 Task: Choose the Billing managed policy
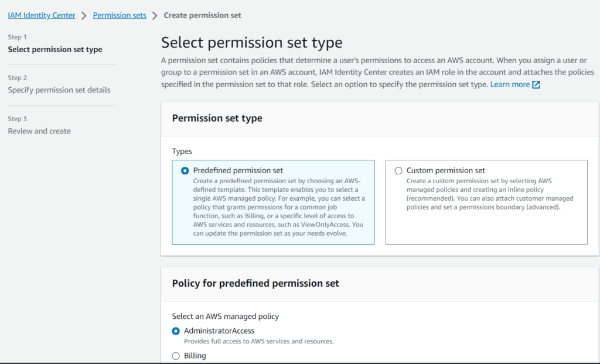click(176, 355)
